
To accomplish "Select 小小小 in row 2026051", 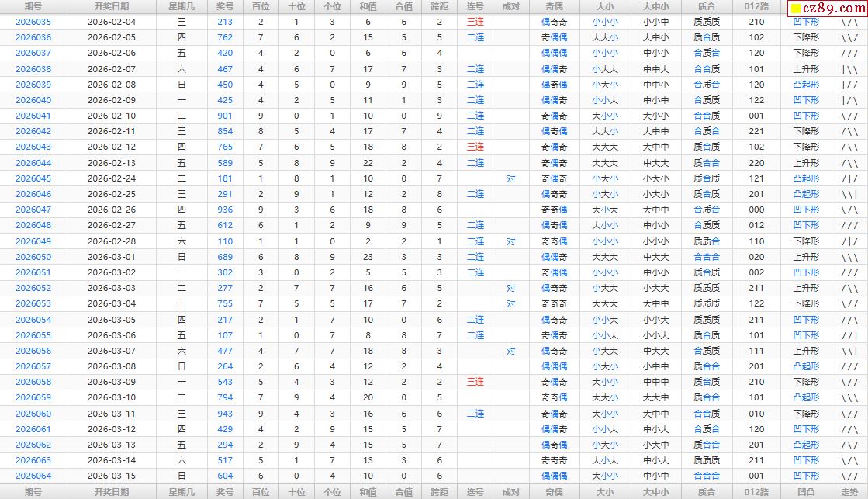I will (x=605, y=272).
